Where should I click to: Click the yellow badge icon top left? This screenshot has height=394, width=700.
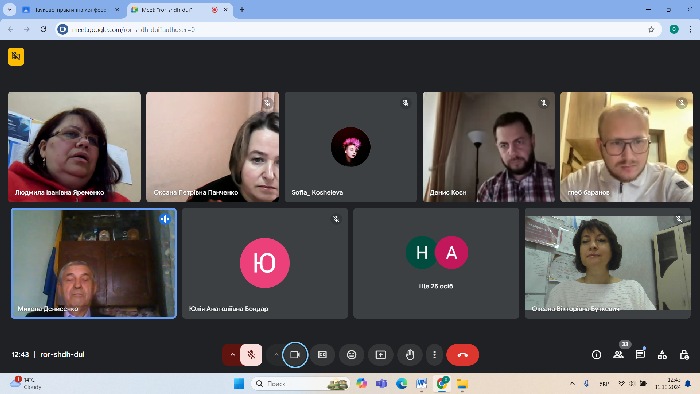click(x=16, y=57)
